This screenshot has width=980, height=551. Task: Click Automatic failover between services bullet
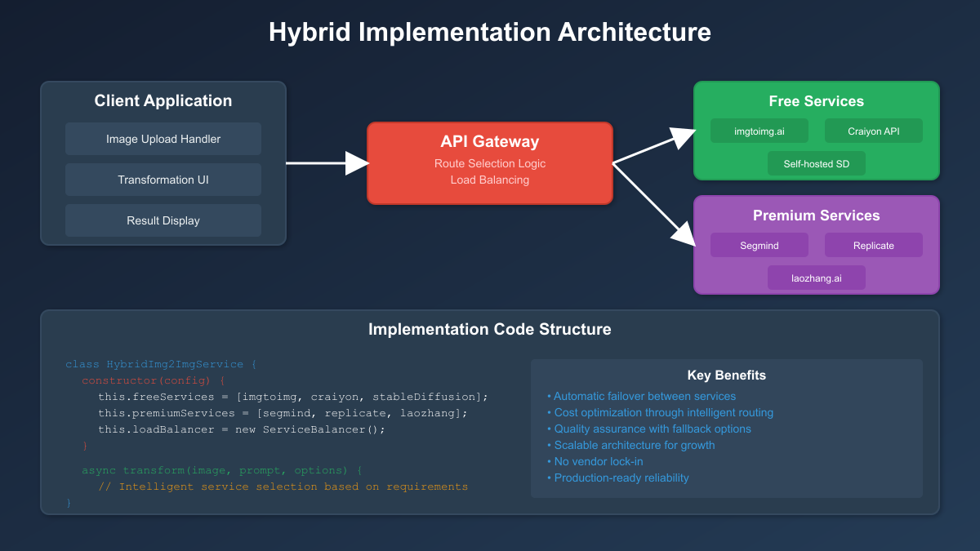pos(642,396)
